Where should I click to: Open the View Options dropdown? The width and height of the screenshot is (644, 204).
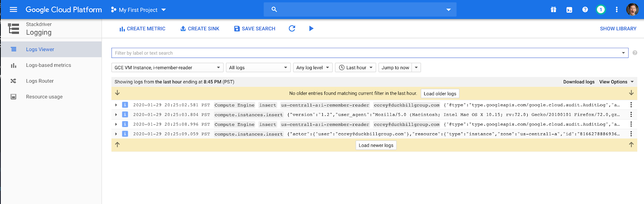pyautogui.click(x=617, y=82)
